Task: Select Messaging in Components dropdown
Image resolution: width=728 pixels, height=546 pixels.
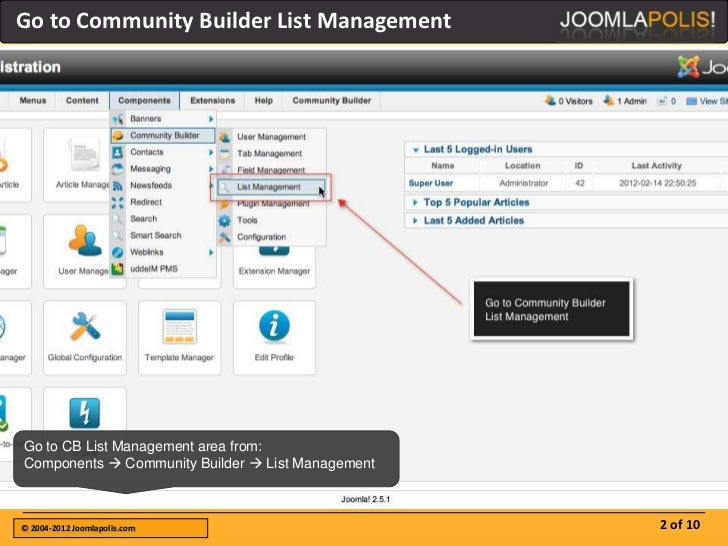Action: tap(163, 169)
